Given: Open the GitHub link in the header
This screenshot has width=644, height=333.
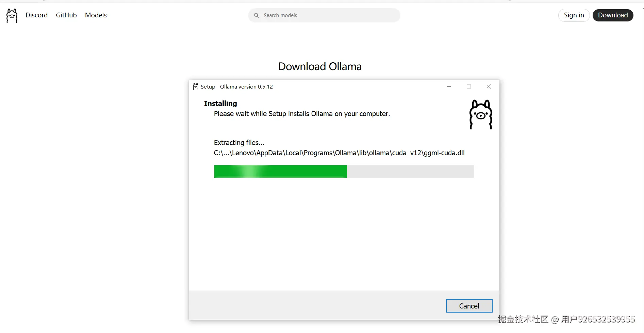Looking at the screenshot, I should coord(66,15).
